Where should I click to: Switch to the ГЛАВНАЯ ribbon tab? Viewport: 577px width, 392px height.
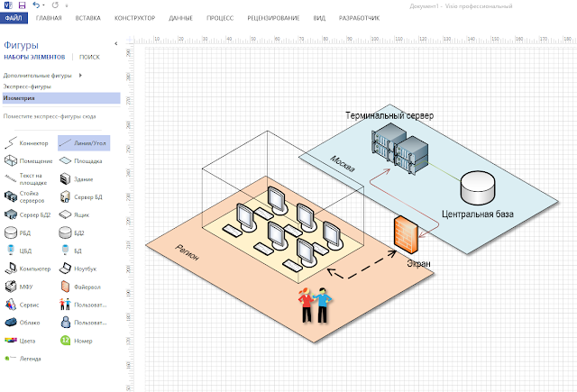[49, 18]
